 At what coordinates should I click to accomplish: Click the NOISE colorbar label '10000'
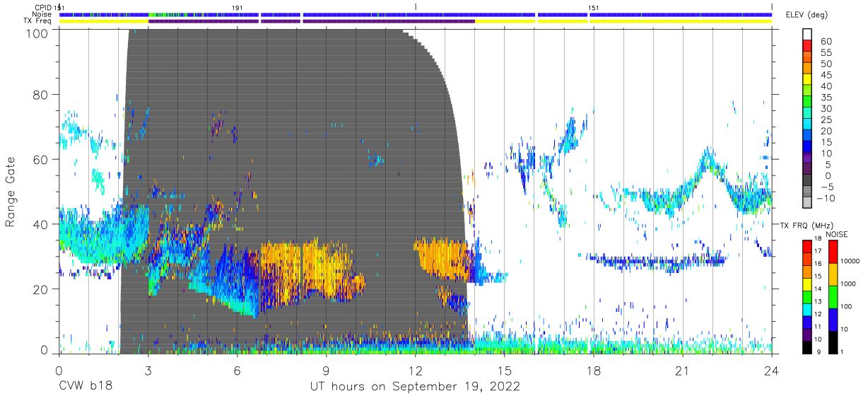(850, 262)
